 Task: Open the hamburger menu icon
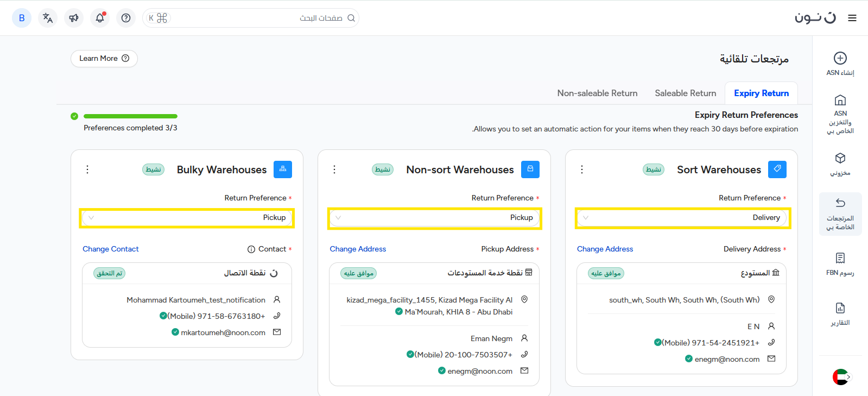[x=852, y=18]
